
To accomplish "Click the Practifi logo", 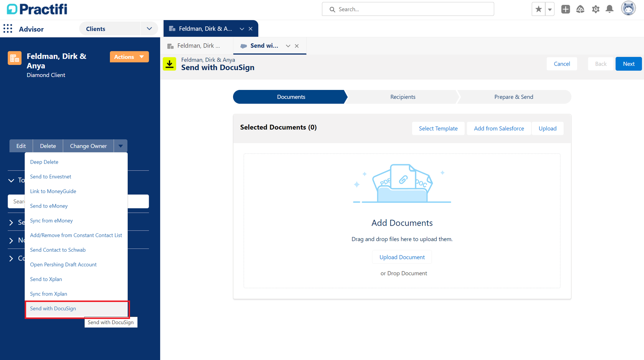I will click(37, 9).
